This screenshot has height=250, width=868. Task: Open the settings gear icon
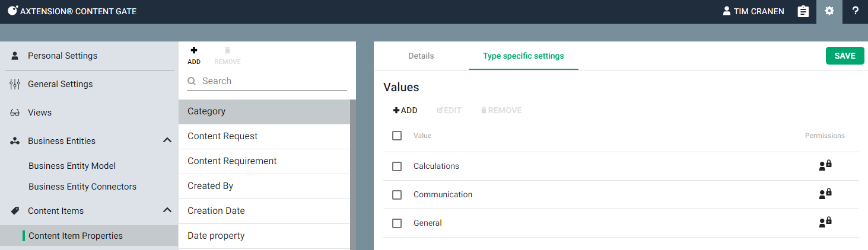(x=829, y=11)
